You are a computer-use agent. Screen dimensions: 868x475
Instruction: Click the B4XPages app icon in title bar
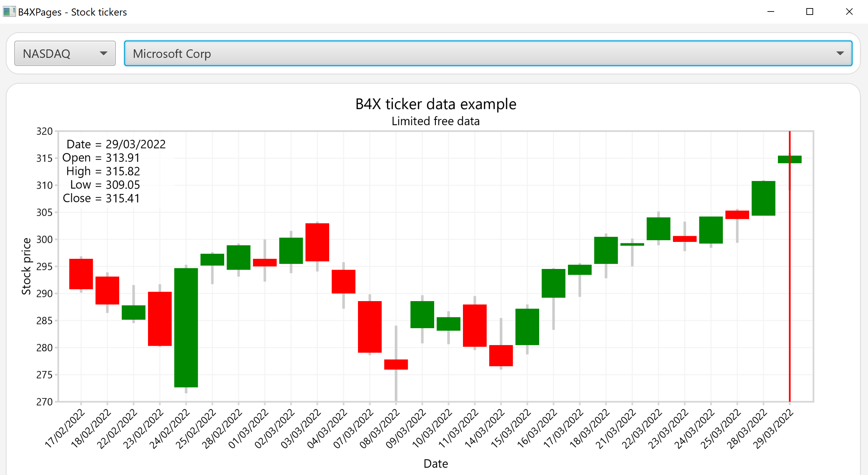[8, 12]
